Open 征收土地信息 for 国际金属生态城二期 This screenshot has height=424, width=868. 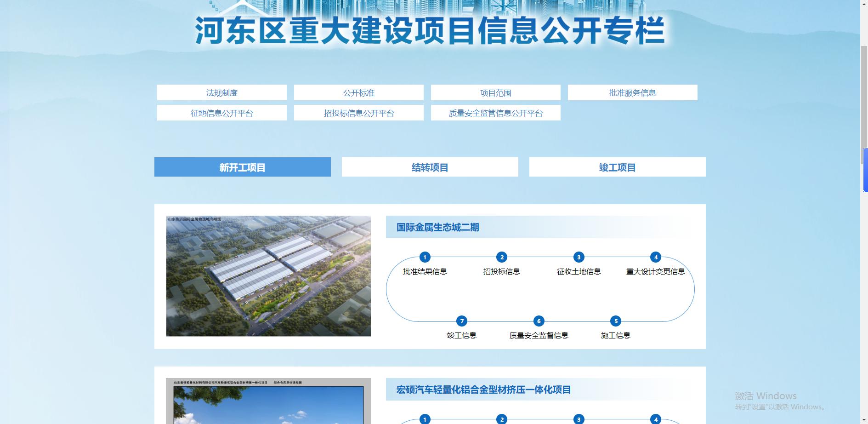pos(579,271)
